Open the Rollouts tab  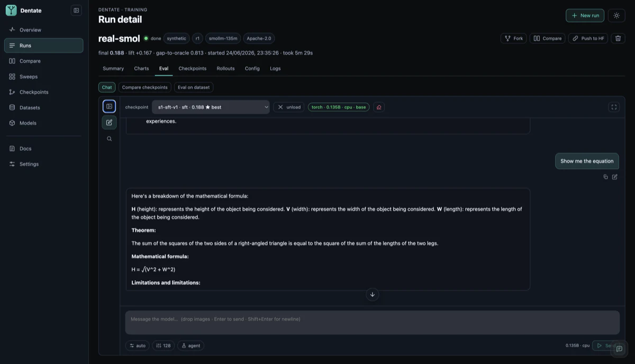pyautogui.click(x=225, y=69)
